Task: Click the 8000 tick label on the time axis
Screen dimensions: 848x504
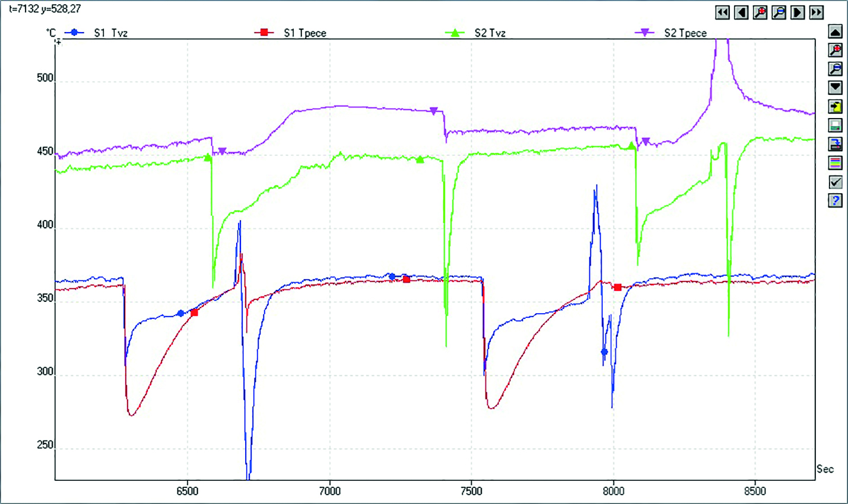Action: 613,491
